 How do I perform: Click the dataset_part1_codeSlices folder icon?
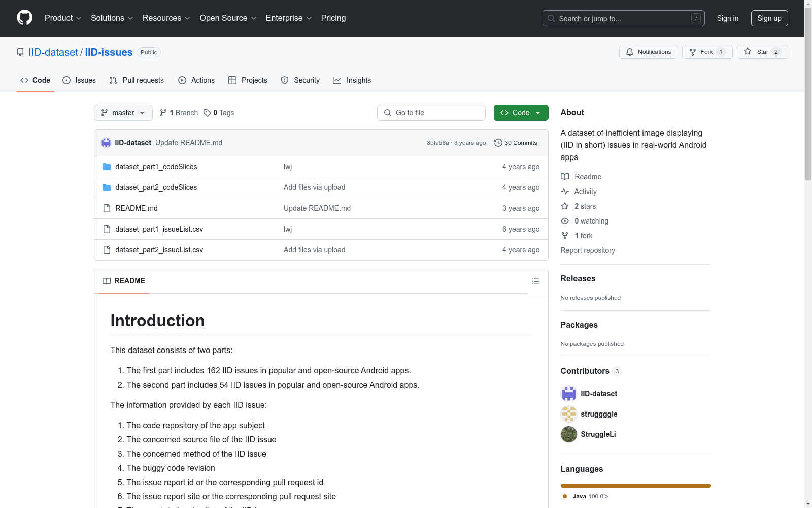pyautogui.click(x=107, y=167)
